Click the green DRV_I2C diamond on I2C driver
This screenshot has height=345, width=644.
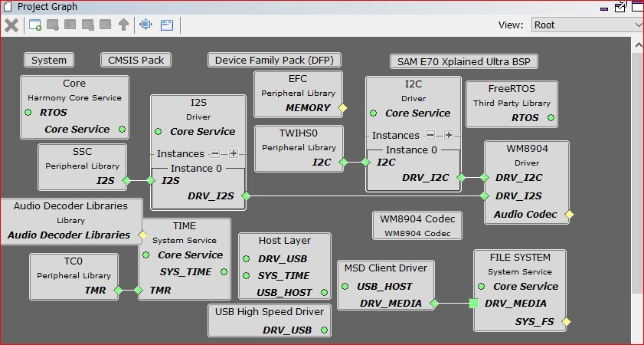coord(461,178)
